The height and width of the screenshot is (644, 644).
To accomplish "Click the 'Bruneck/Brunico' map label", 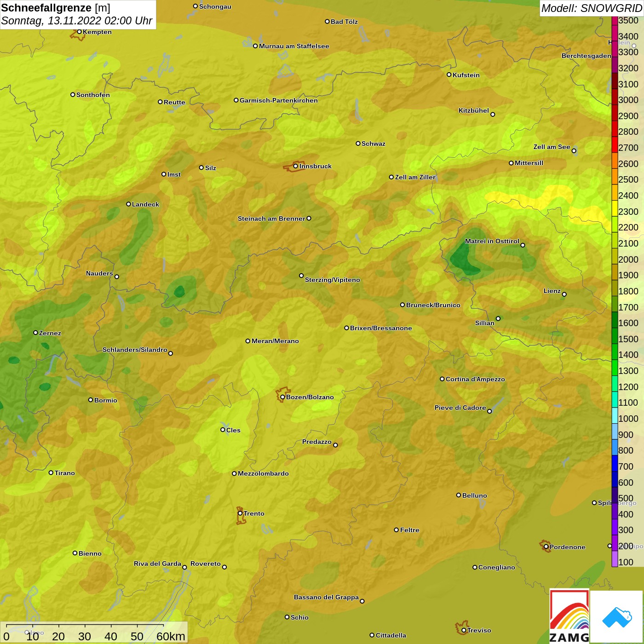I will point(433,305).
